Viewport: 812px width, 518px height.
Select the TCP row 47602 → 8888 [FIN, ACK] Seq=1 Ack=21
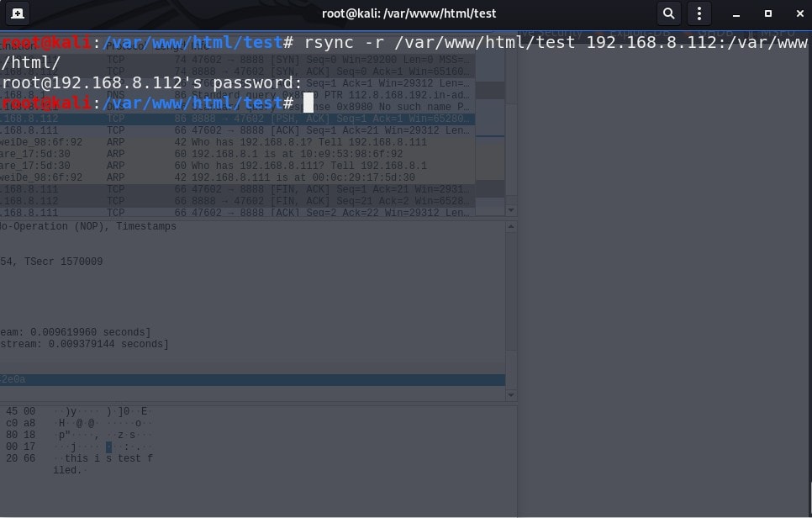click(x=238, y=189)
